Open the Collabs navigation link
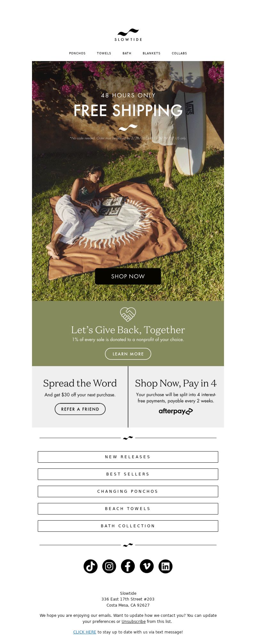Screen dimensions: 256x644 coord(179,53)
